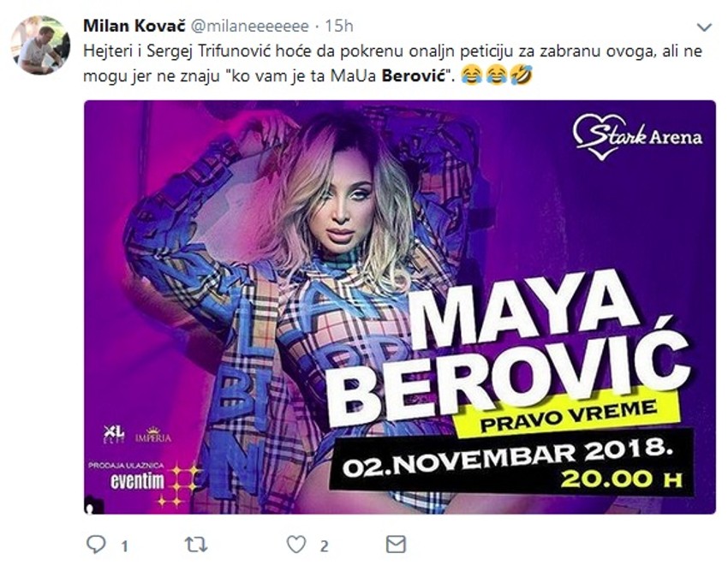Click the bold Berović text in the tweet

[x=416, y=75]
